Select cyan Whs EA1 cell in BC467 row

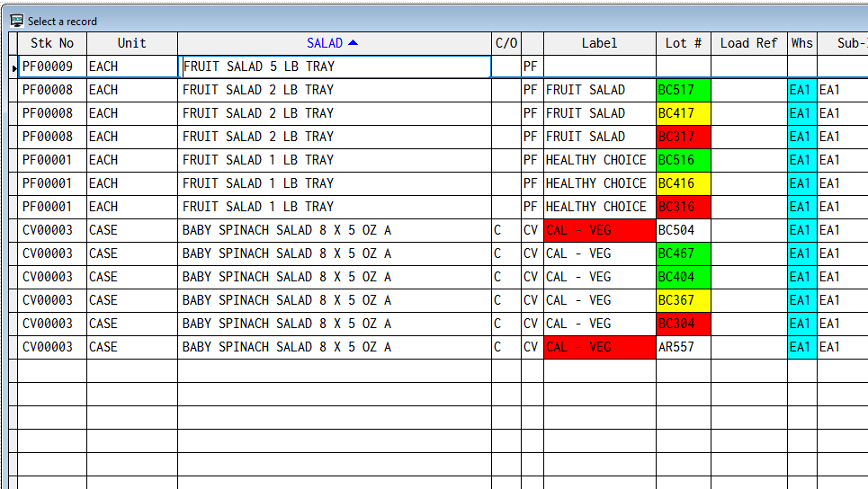point(801,253)
